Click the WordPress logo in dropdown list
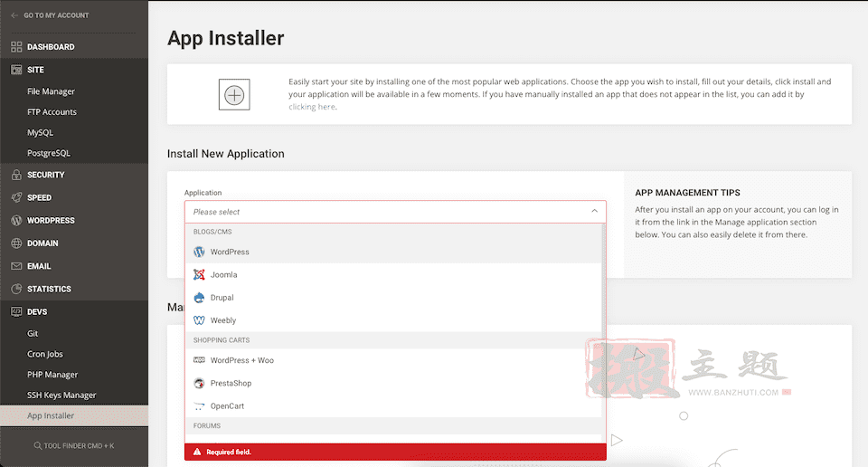 pyautogui.click(x=199, y=253)
